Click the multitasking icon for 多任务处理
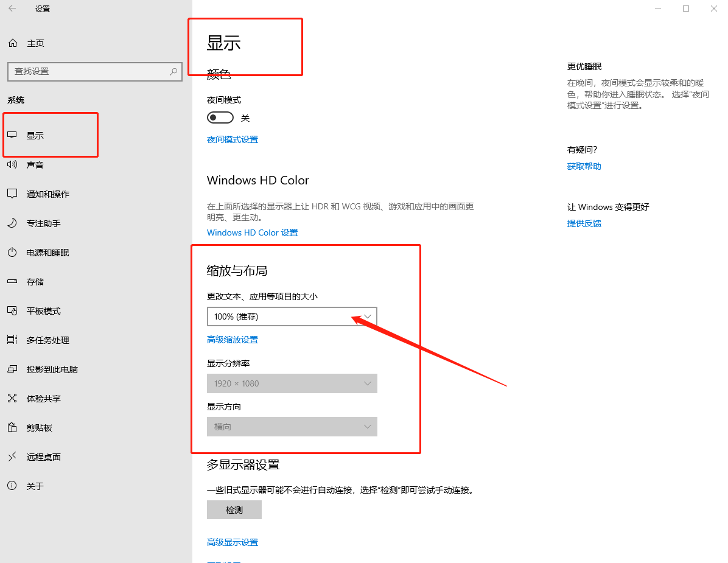 (13, 340)
